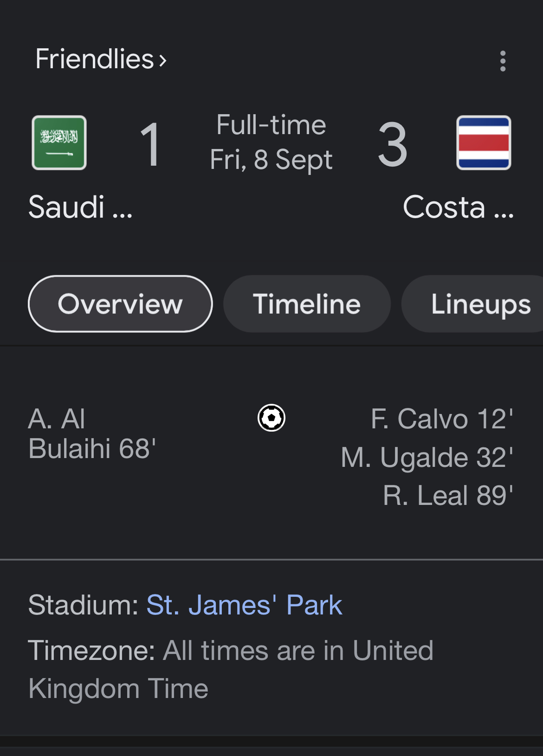Expand Friendlies competition chevron
The height and width of the screenshot is (756, 543).
(x=162, y=60)
